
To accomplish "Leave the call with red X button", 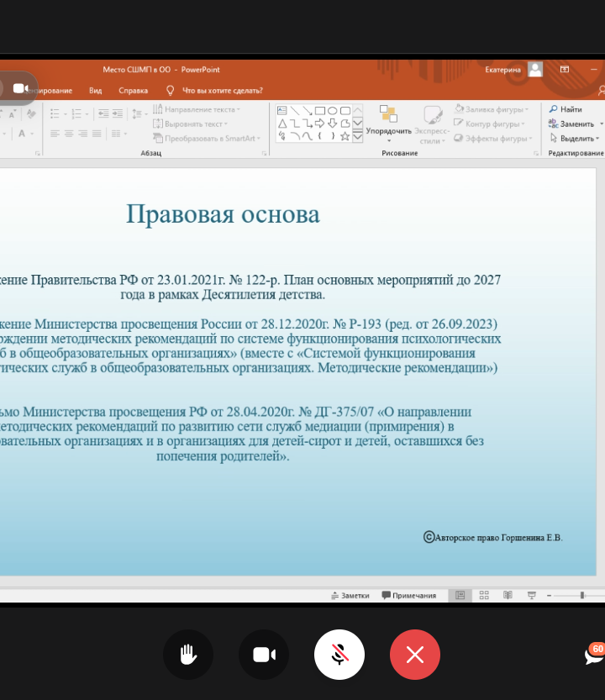I will point(415,655).
